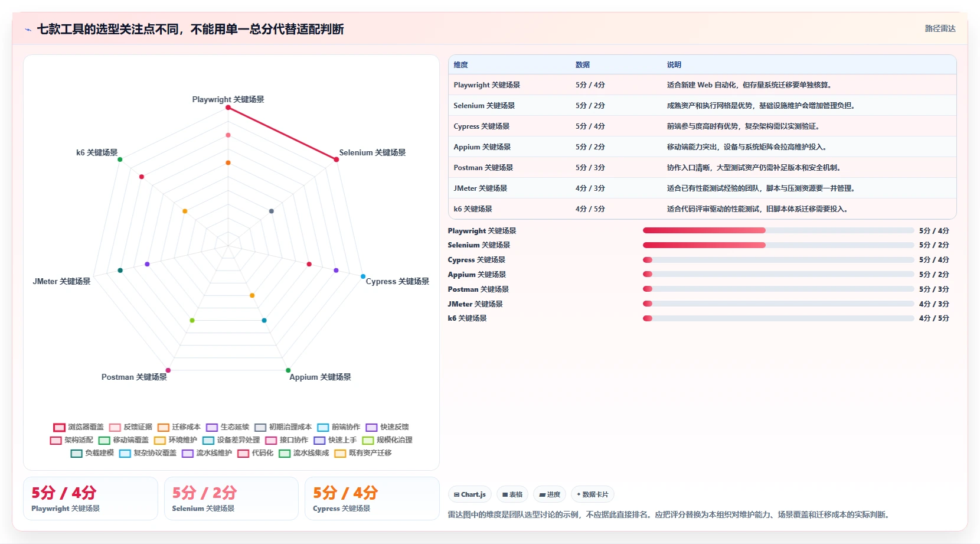Screen dimensions: 980x544
Task: Click the radar point at Selenium vertex
Action: pyautogui.click(x=337, y=159)
